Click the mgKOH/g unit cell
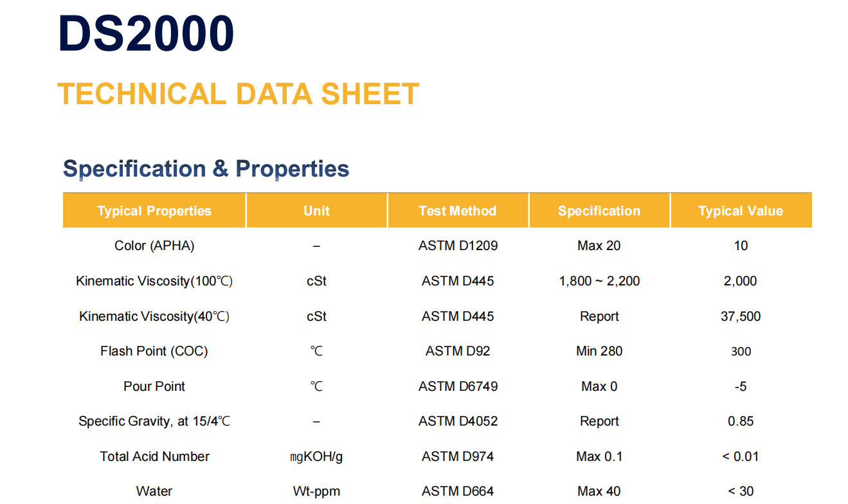848x504 pixels. (x=316, y=456)
